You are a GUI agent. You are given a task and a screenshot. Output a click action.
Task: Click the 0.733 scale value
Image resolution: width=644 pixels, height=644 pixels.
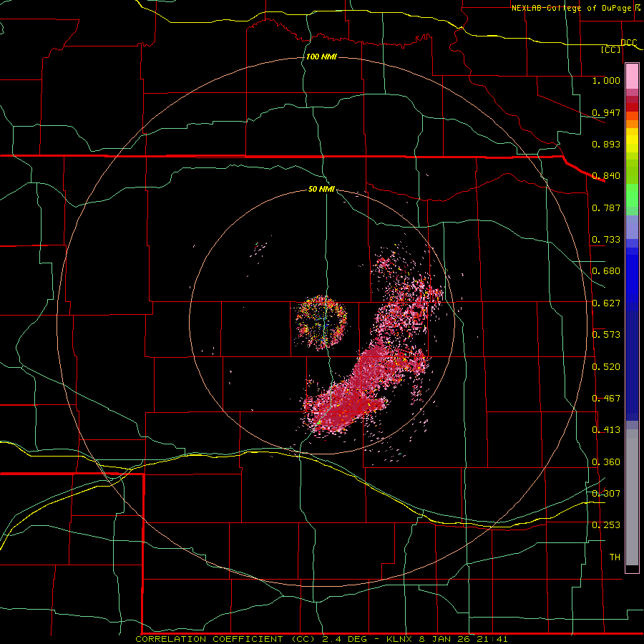606,240
